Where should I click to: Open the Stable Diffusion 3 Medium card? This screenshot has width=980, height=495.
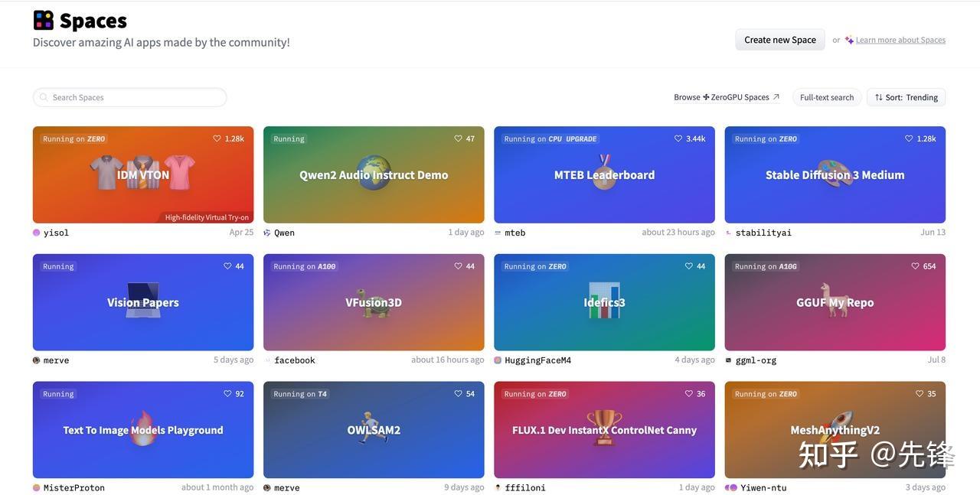pos(835,174)
